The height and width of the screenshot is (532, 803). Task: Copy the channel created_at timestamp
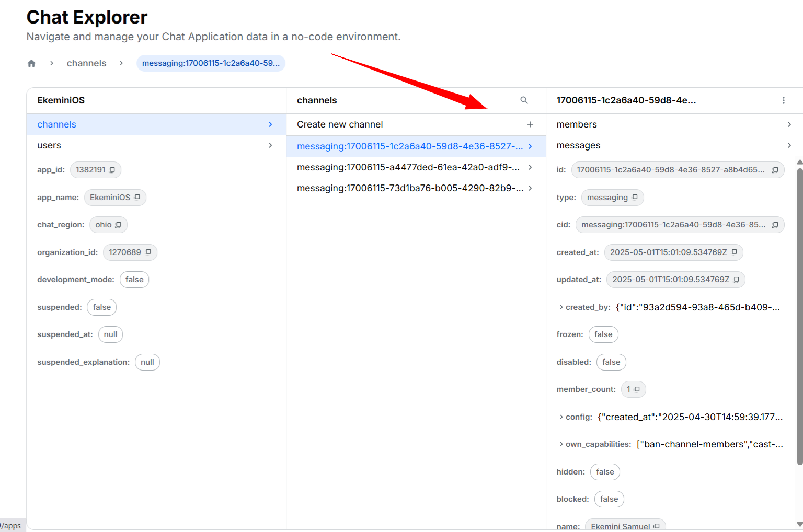click(734, 252)
